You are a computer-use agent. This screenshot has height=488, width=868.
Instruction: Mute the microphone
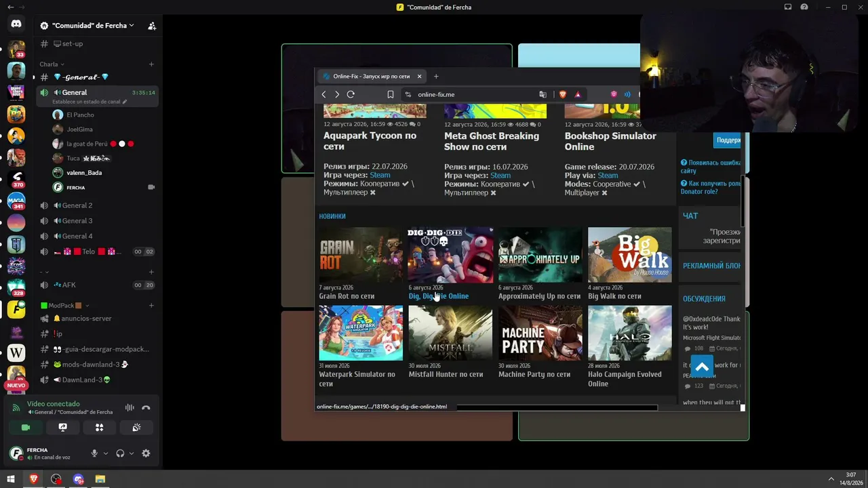(94, 453)
